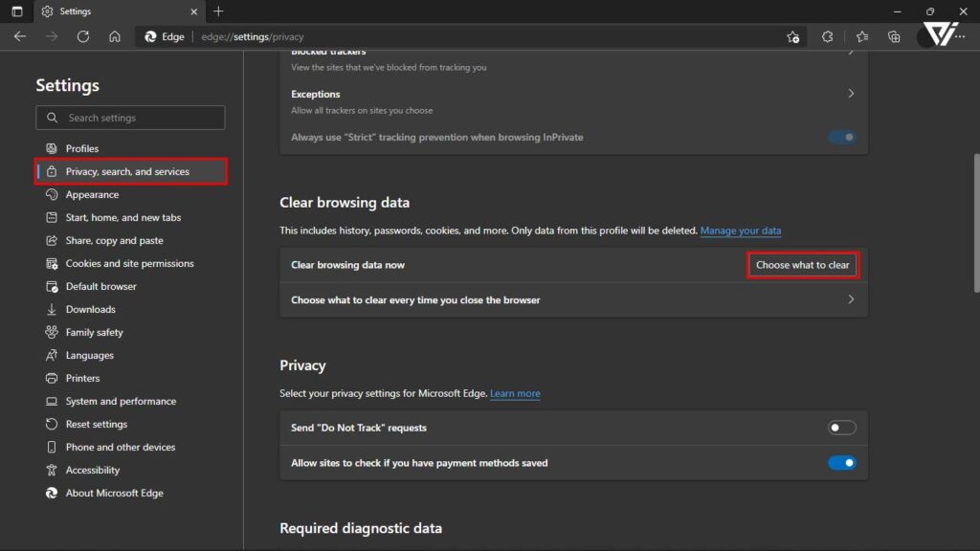
Task: Open the Learn more privacy link
Action: [x=515, y=393]
